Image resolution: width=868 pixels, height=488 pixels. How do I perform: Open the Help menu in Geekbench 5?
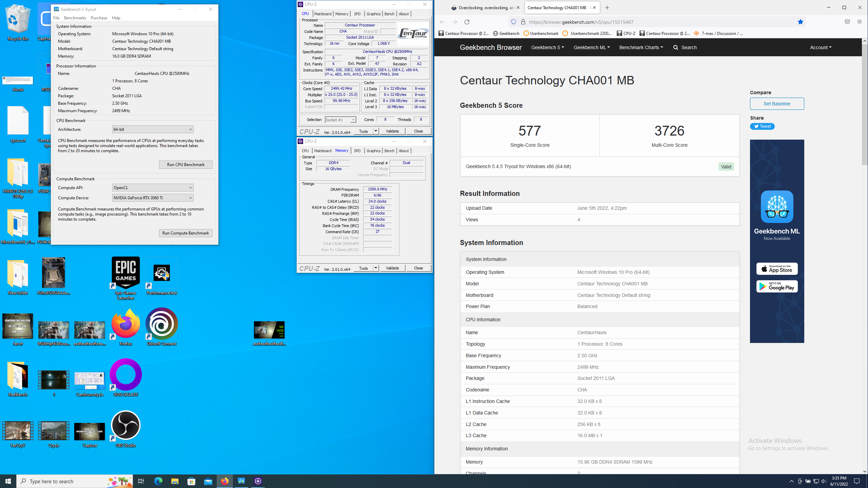pyautogui.click(x=116, y=18)
